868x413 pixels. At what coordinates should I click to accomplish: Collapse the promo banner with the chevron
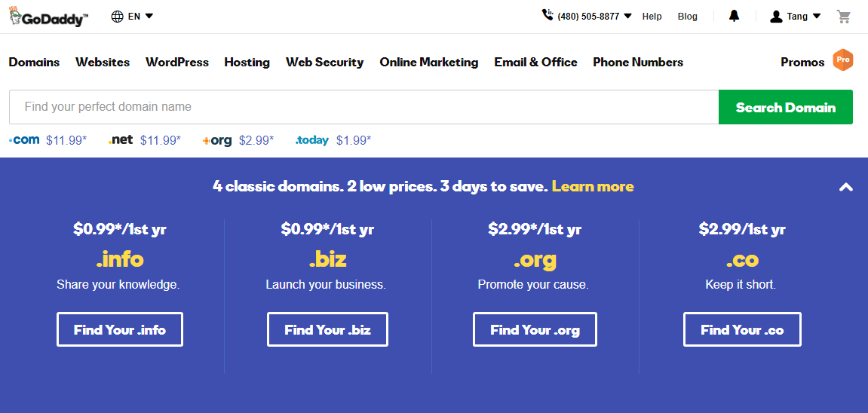pos(845,187)
